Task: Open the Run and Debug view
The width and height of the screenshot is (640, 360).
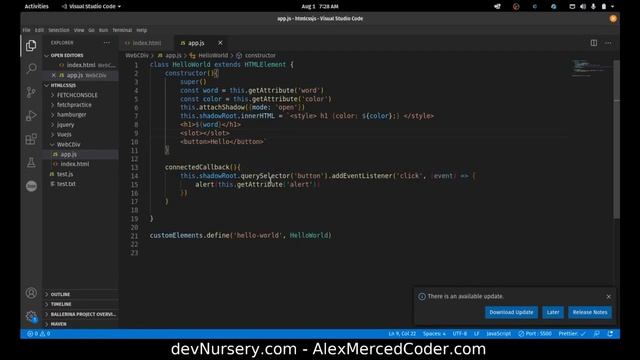Action: tap(31, 116)
